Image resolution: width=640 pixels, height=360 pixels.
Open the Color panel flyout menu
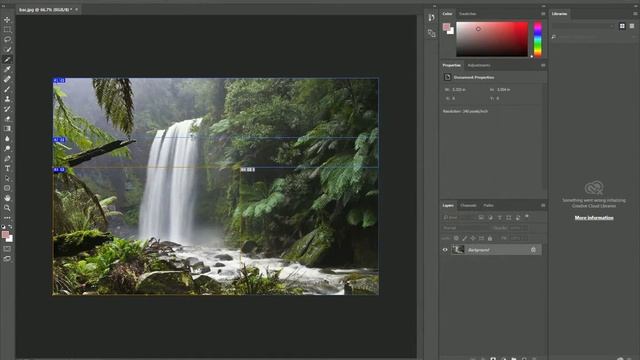[543, 14]
